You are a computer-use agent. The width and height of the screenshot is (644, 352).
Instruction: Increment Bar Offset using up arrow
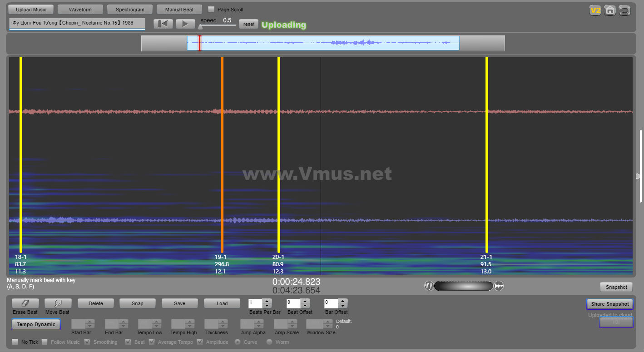342,301
